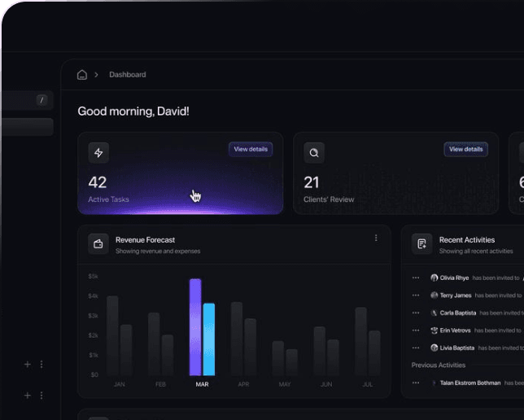
Task: Click the upper plus icon in sidebar
Action: point(27,365)
